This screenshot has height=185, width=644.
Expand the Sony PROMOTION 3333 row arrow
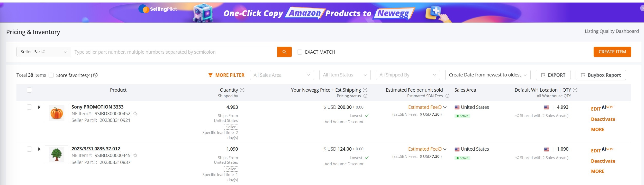[x=39, y=107]
